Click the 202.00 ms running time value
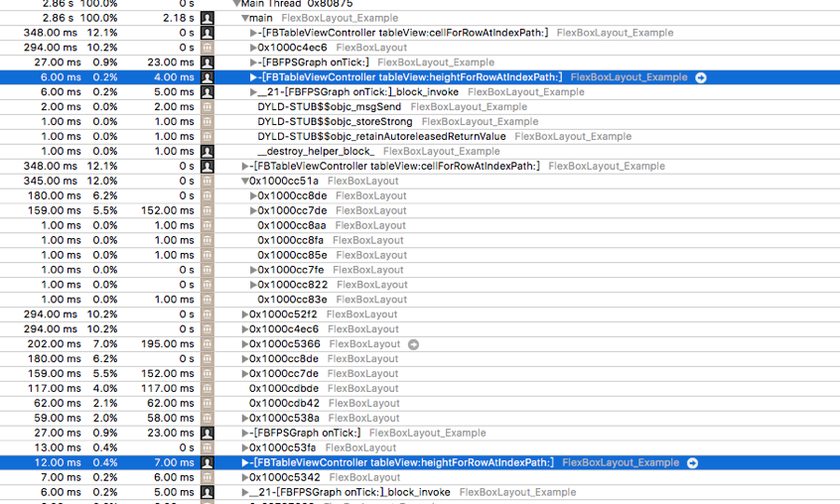Viewport: 840px width, 504px height. point(54,344)
